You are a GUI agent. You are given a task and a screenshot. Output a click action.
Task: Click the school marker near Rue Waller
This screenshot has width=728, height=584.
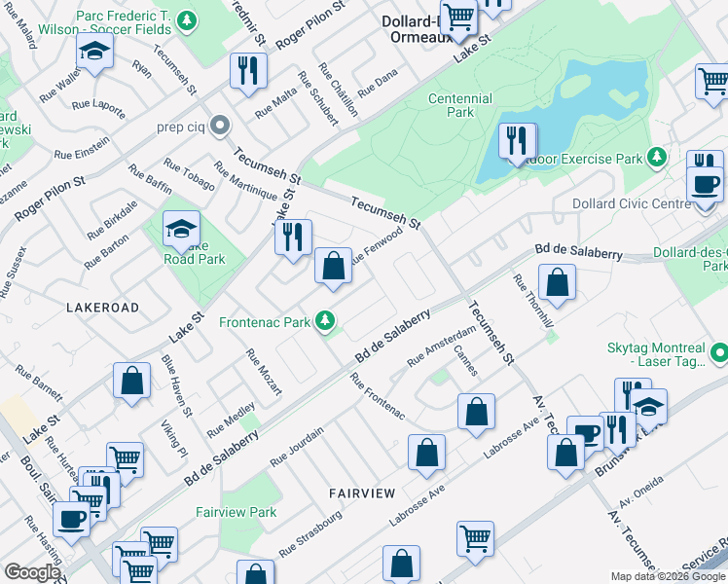(95, 54)
